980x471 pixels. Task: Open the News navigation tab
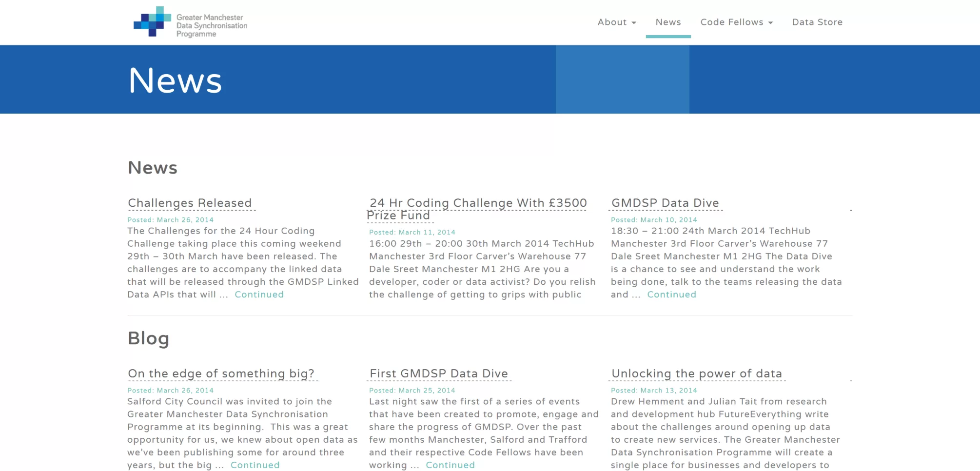coord(668,22)
